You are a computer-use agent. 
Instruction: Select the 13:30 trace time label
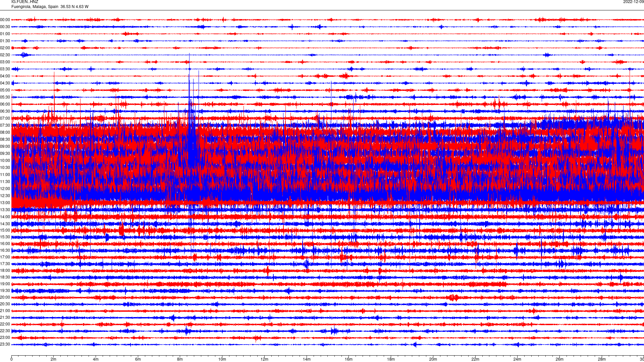(5, 210)
